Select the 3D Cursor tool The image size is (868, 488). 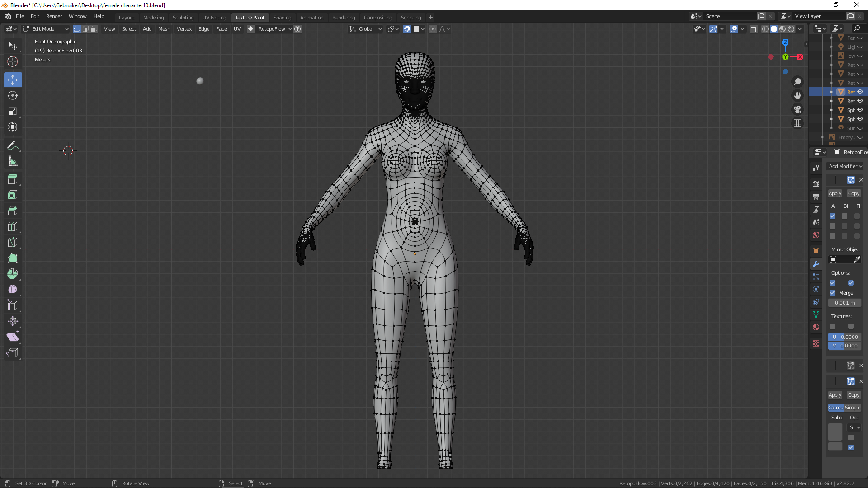click(13, 61)
